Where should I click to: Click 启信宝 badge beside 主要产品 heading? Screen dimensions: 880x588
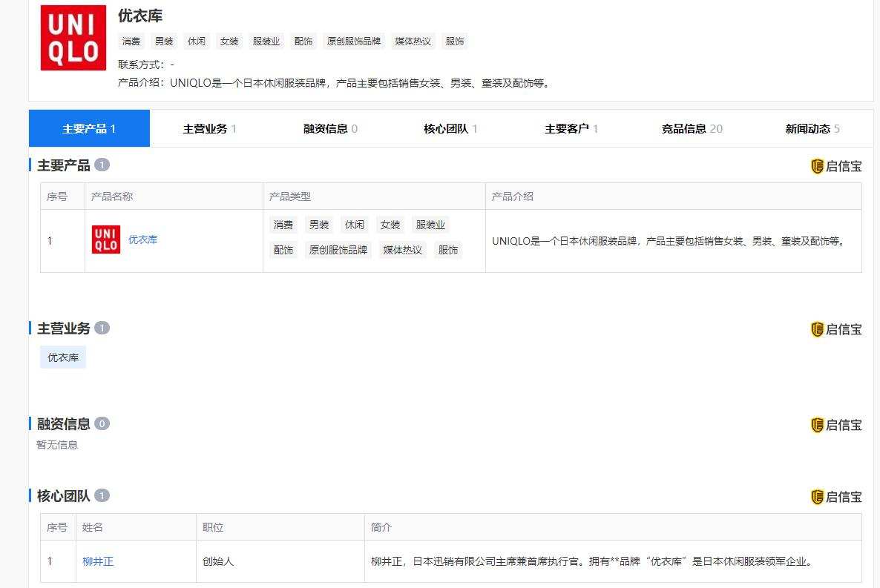[x=836, y=166]
